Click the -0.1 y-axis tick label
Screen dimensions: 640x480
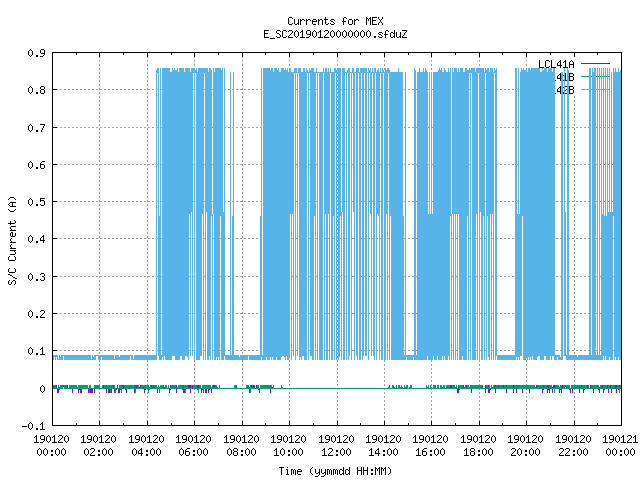[x=33, y=426]
